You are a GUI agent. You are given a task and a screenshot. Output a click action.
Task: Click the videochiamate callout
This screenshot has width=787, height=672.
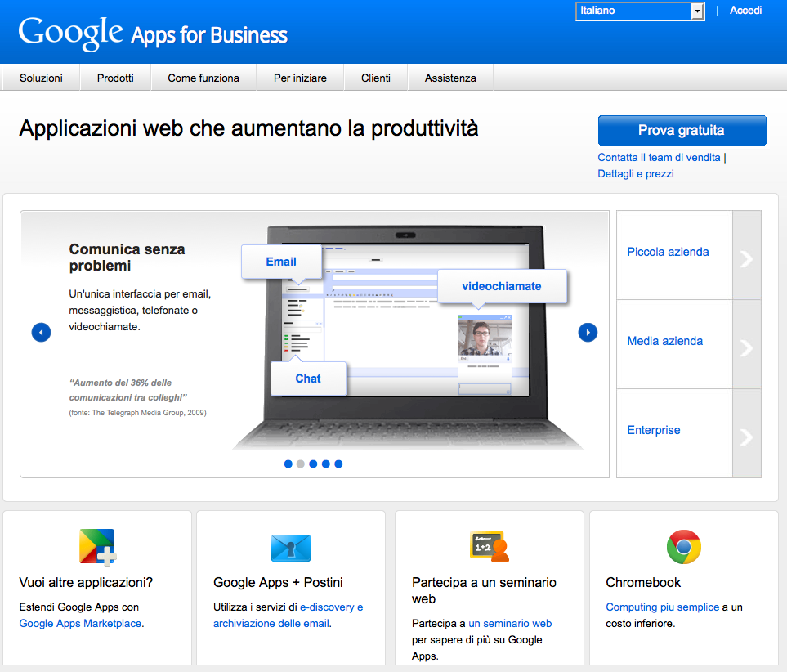pos(502,286)
